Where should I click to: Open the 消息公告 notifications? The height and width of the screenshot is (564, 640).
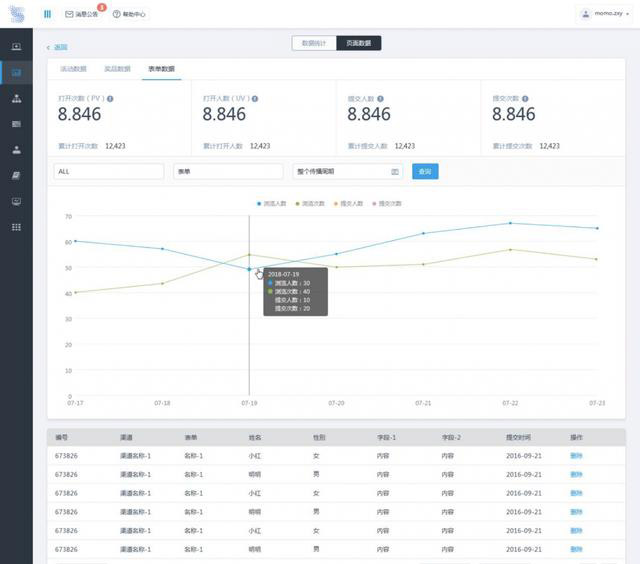[82, 15]
